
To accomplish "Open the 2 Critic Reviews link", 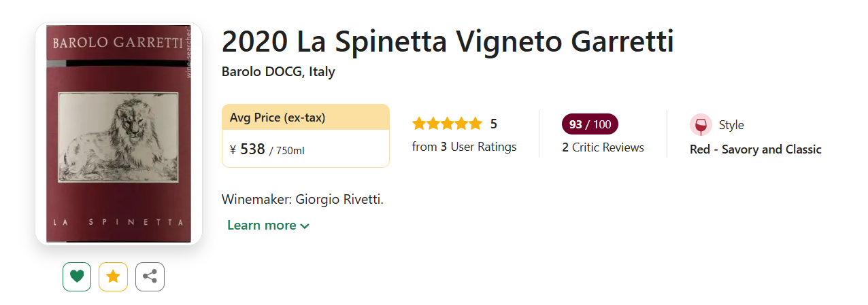I will [x=603, y=147].
